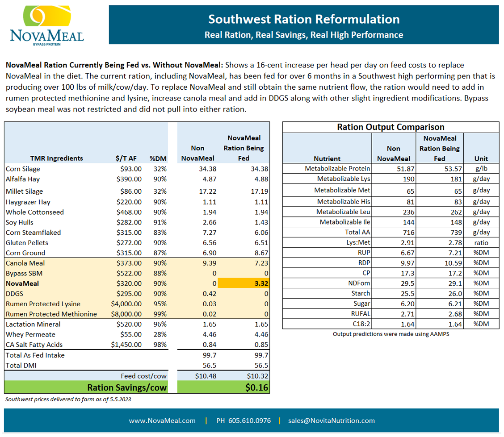Click the Metabolizable His value 83
504x437 pixels.
458,202
